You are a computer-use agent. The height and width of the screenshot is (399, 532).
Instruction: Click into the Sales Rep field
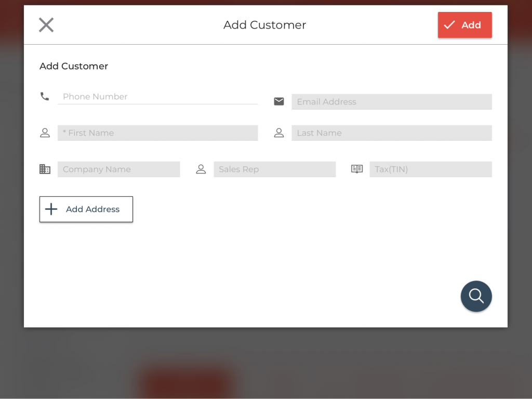point(274,169)
